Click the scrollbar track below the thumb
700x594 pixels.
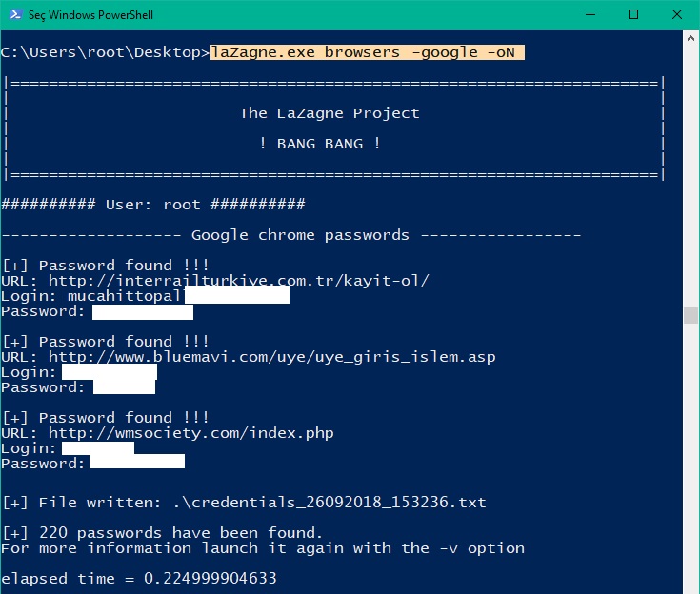[x=690, y=457]
